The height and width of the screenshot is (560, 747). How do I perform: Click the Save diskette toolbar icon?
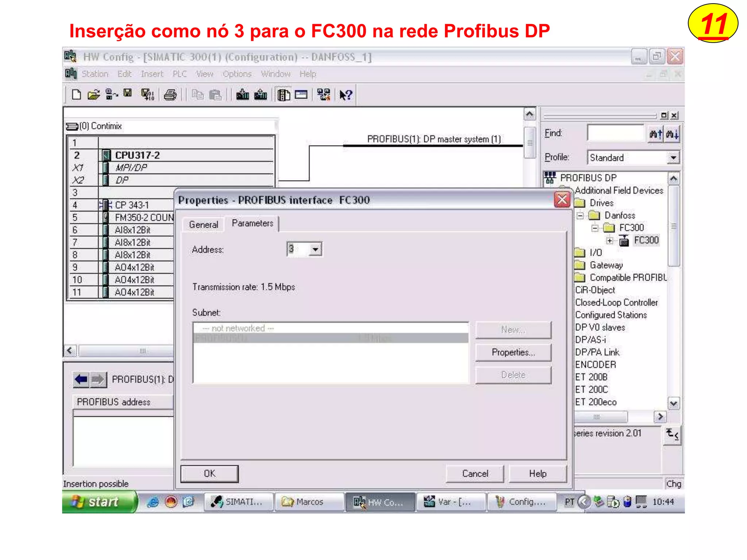127,93
